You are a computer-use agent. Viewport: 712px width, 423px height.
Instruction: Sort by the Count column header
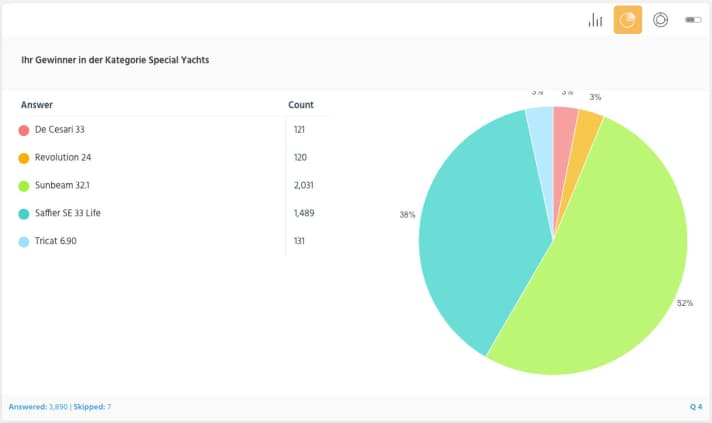301,105
